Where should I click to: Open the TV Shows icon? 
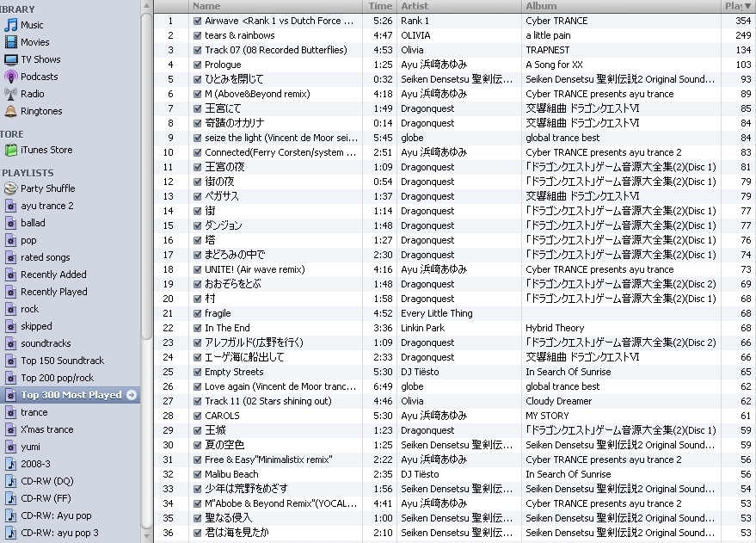coord(10,59)
